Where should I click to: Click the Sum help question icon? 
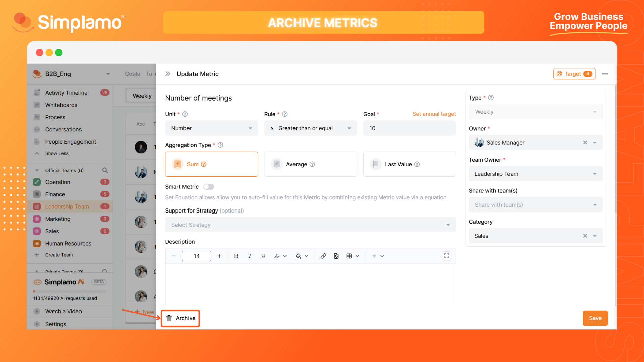[204, 164]
